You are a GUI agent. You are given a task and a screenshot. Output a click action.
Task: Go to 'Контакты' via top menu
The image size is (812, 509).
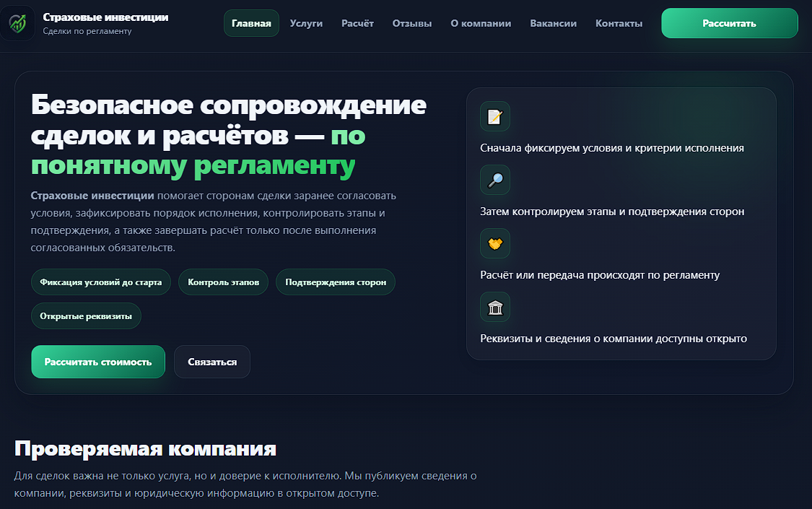[618, 22]
